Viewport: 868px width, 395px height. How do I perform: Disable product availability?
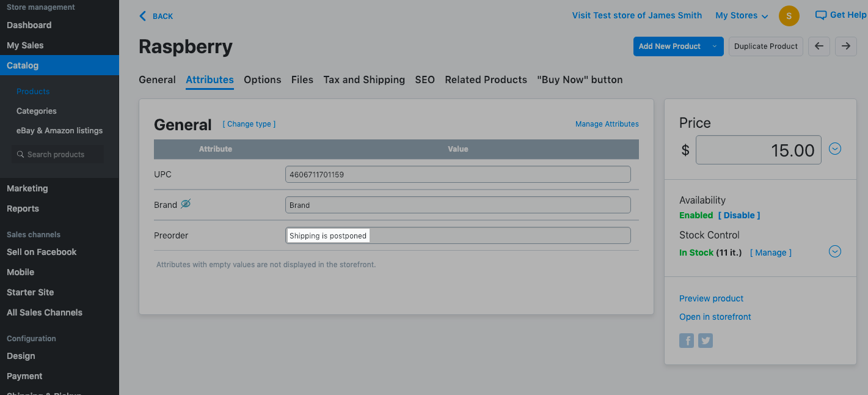tap(739, 215)
